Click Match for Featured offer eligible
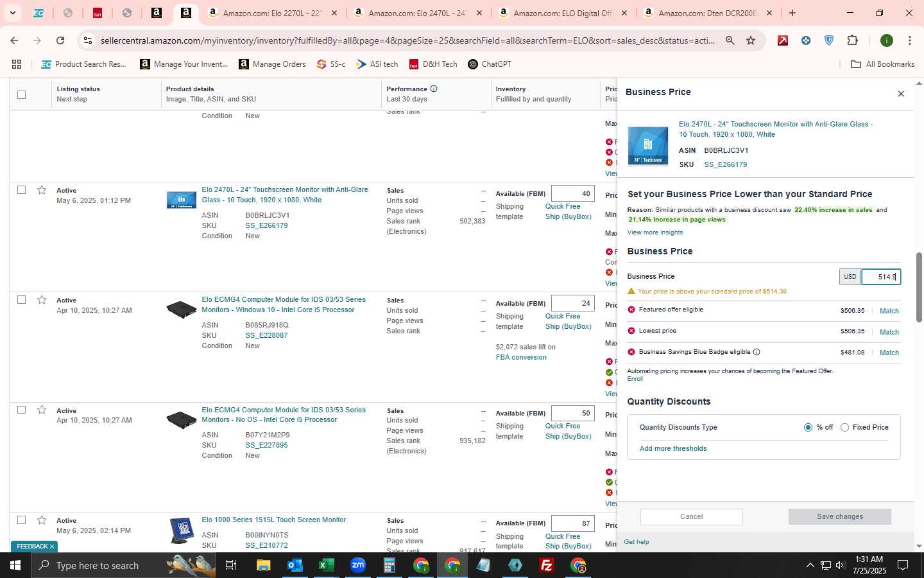924x578 pixels. 889,311
